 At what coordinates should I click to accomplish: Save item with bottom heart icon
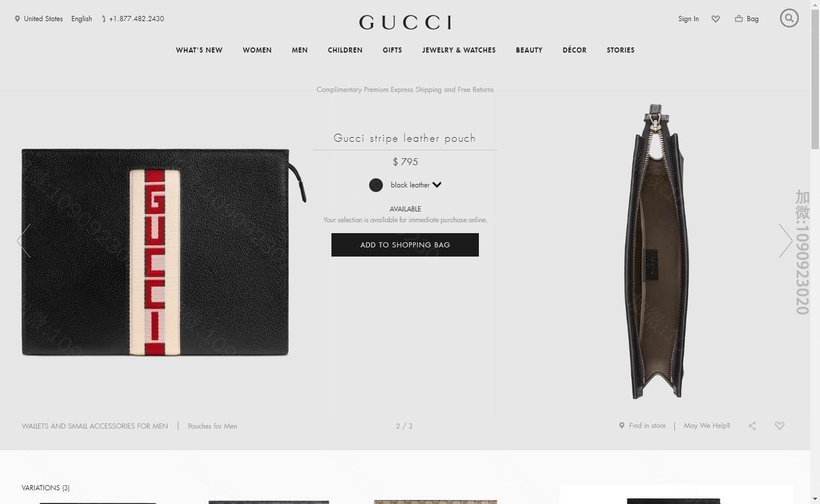[x=779, y=426]
